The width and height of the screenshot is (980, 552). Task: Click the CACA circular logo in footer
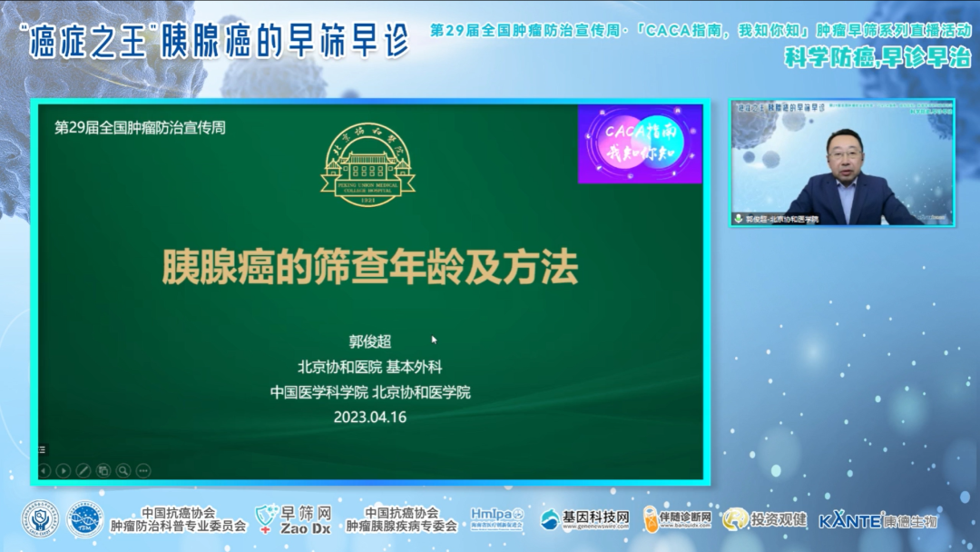[40, 519]
